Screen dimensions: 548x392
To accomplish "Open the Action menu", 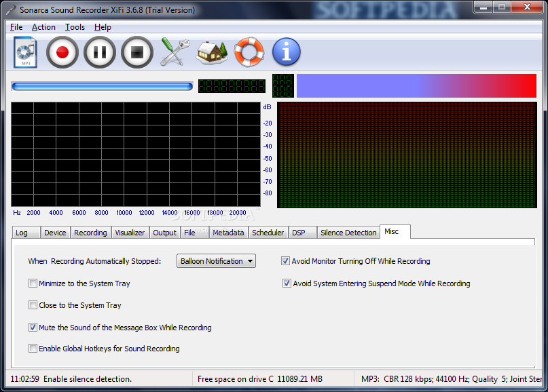I will pos(43,27).
